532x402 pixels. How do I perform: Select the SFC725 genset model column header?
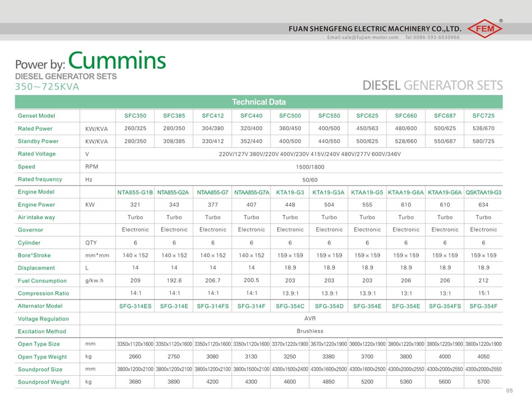click(x=483, y=115)
